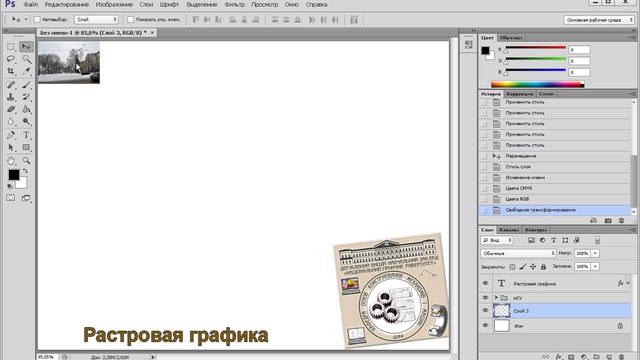Image resolution: width=640 pixels, height=360 pixels.
Task: Select the Brush tool
Action: pyautogui.click(x=26, y=85)
